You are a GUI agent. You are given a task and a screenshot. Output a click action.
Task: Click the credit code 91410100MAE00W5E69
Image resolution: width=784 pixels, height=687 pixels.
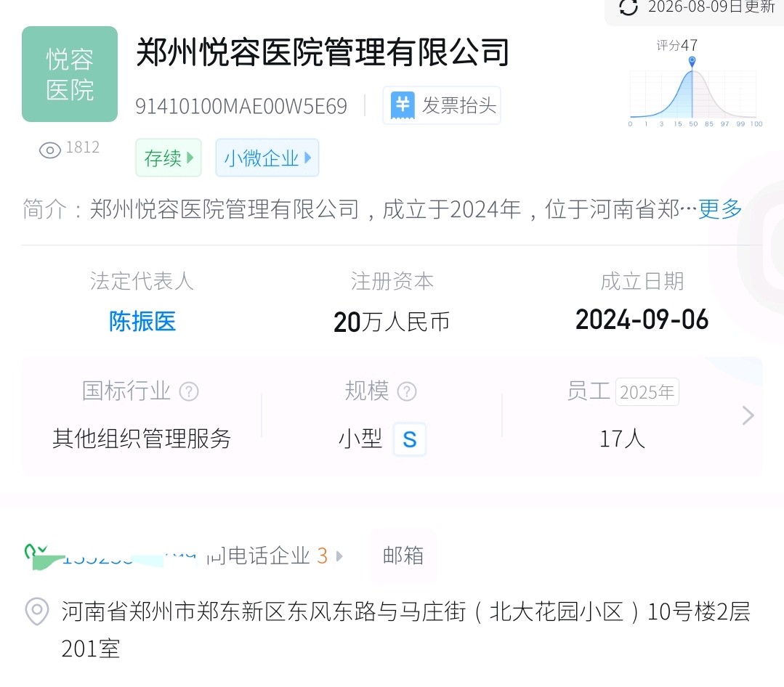(241, 107)
